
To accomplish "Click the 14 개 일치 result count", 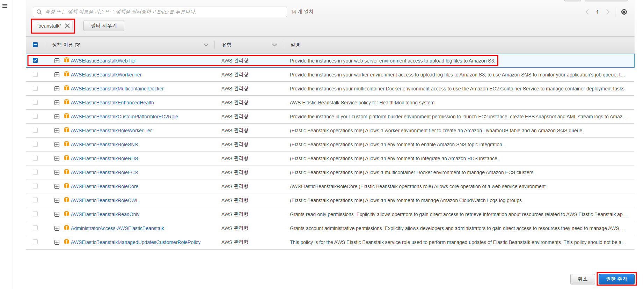I will [302, 12].
